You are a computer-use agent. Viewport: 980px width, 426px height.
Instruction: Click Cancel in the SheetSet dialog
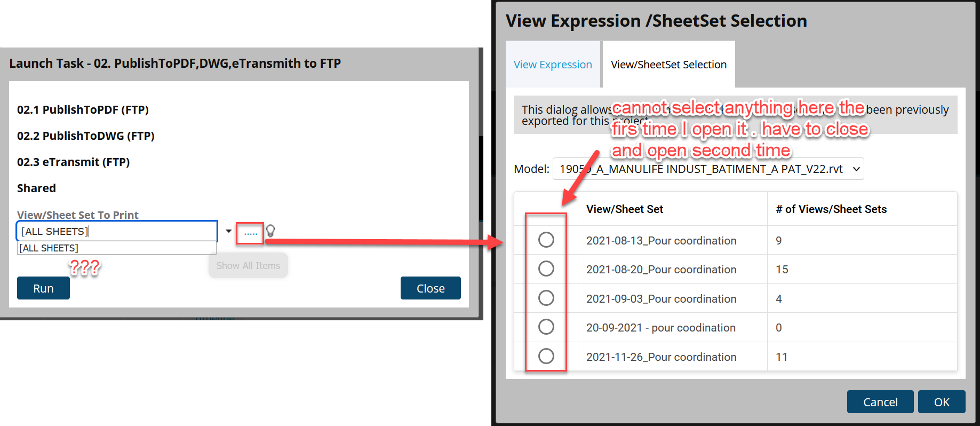[880, 402]
